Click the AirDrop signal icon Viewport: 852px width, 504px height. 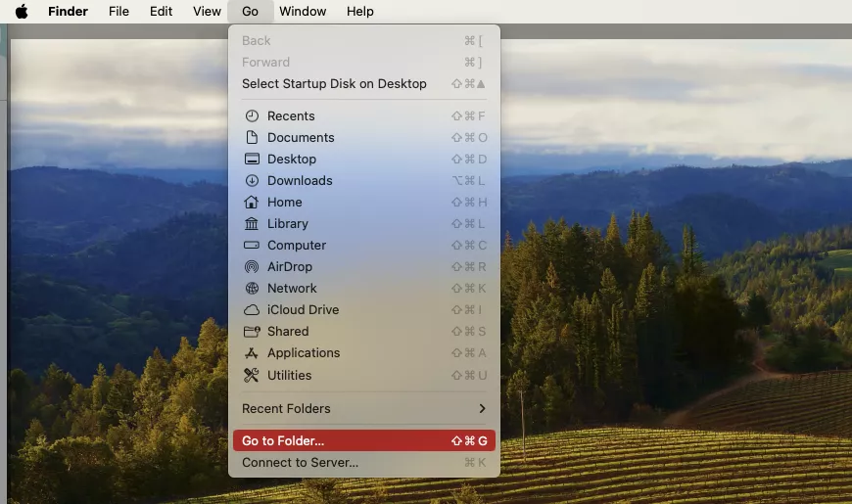[252, 267]
